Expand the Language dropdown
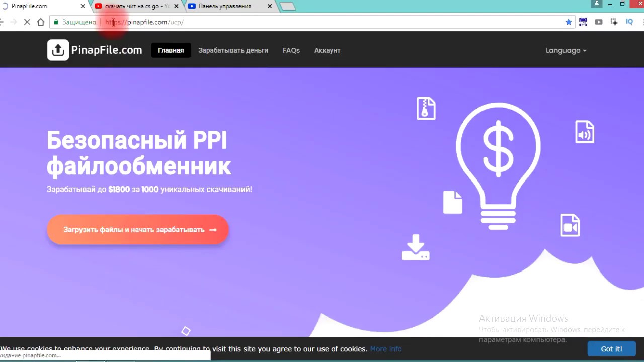 (x=566, y=50)
